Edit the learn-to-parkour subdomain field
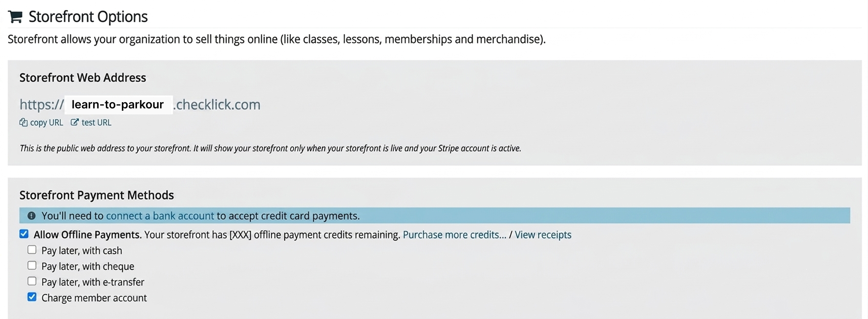 tap(118, 105)
